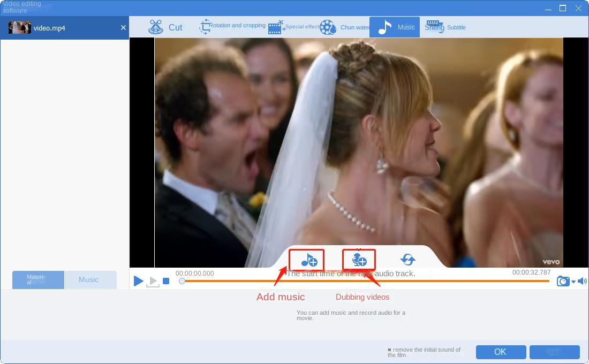Click the Add music note icon

coord(308,260)
